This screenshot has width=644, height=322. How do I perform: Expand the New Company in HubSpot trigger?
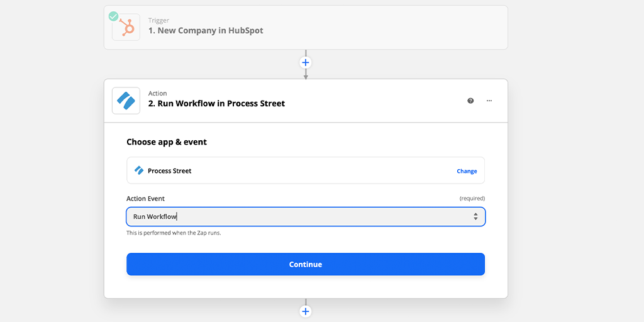(306, 28)
